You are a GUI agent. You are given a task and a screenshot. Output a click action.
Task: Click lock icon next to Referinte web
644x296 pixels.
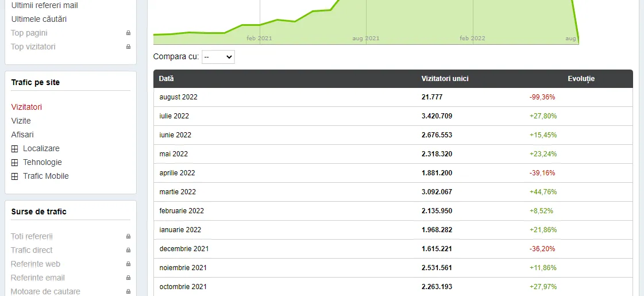[128, 264]
